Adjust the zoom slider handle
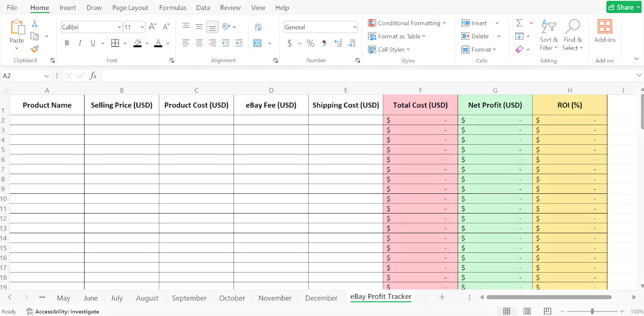Image resolution: width=644 pixels, height=316 pixels. [592, 311]
